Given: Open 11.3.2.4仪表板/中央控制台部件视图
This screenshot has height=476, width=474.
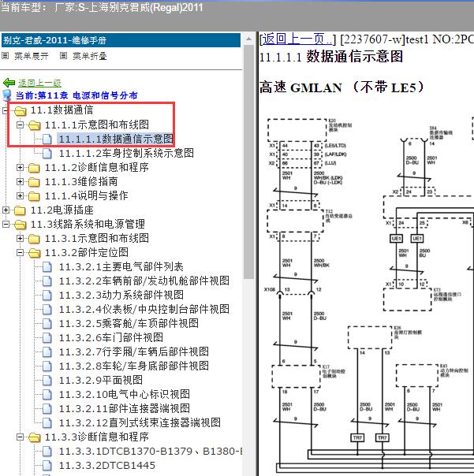Looking at the screenshot, I should [144, 310].
